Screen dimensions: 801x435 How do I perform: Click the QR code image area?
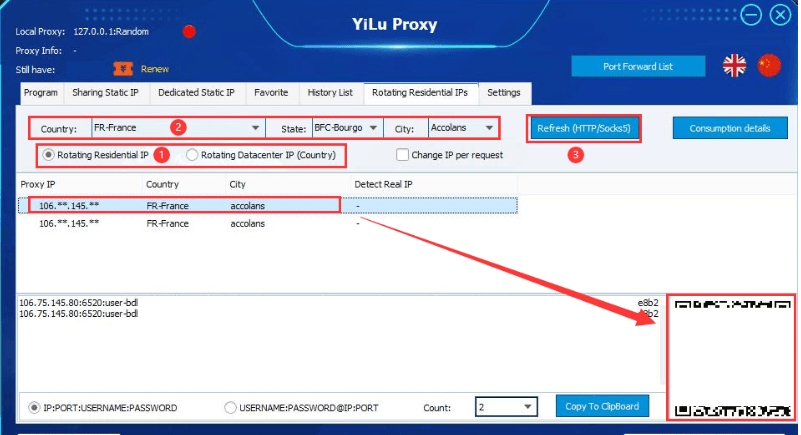732,357
